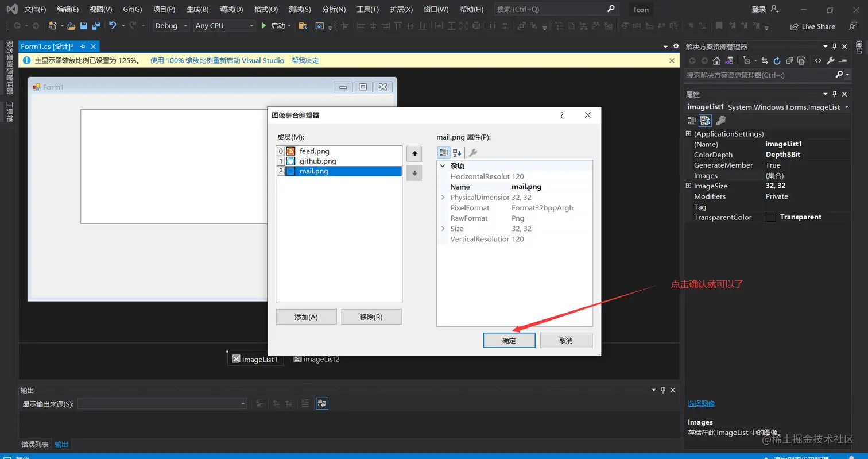Open the imageList1 object selector dropdown

coord(847,107)
